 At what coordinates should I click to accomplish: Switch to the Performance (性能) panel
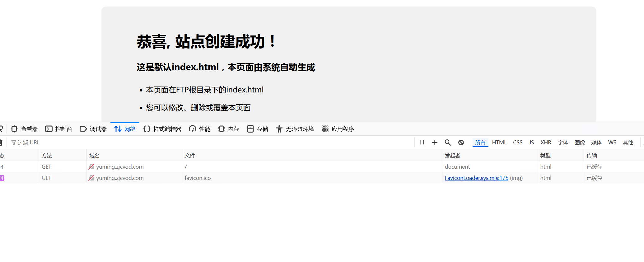click(x=200, y=129)
